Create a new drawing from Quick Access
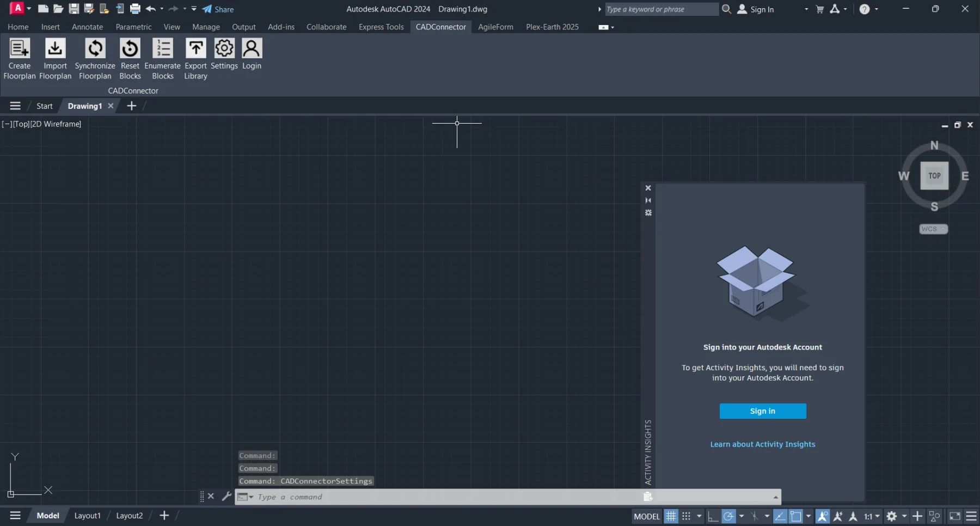Viewport: 980px width, 526px height. coord(43,9)
